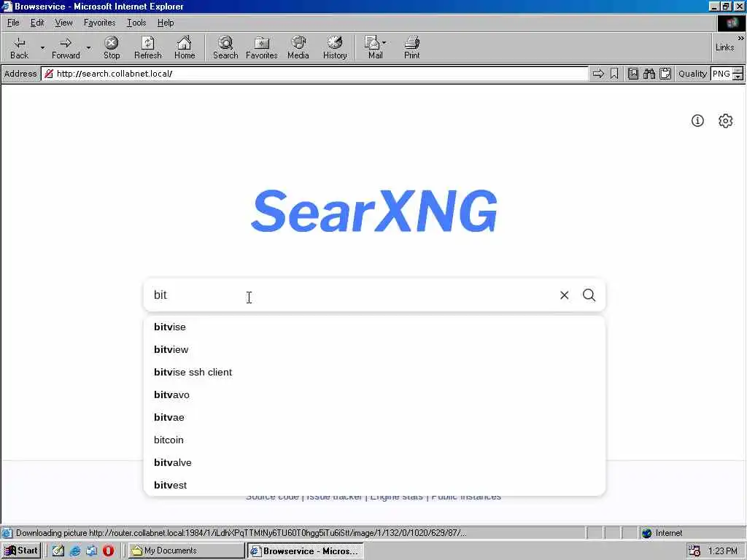Go to Home page via toolbar

pyautogui.click(x=185, y=47)
